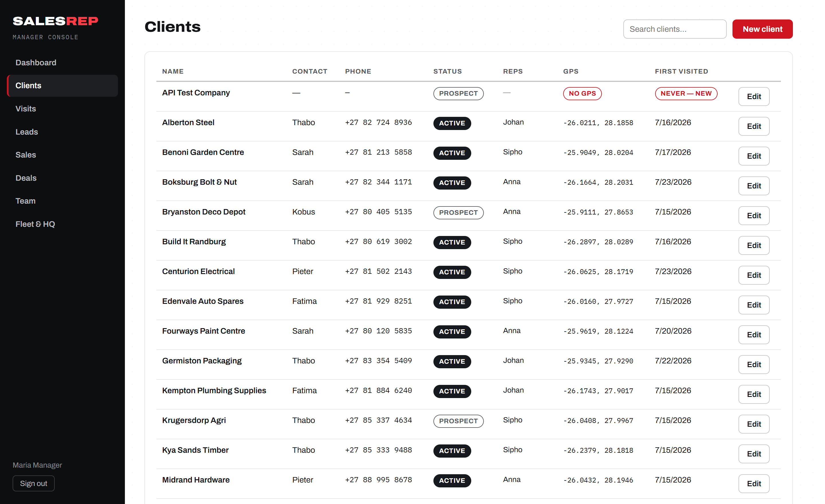The width and height of the screenshot is (825, 504).
Task: Click the FIRST VISITED column header
Action: point(681,71)
